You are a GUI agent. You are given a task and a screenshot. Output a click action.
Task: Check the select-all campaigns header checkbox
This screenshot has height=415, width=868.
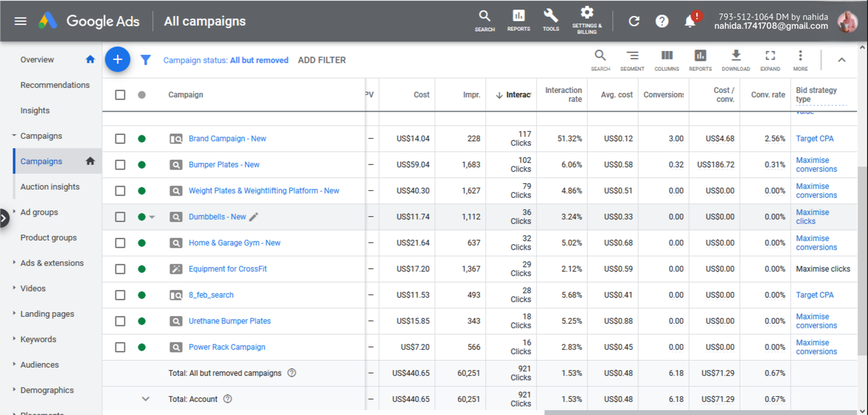(120, 95)
